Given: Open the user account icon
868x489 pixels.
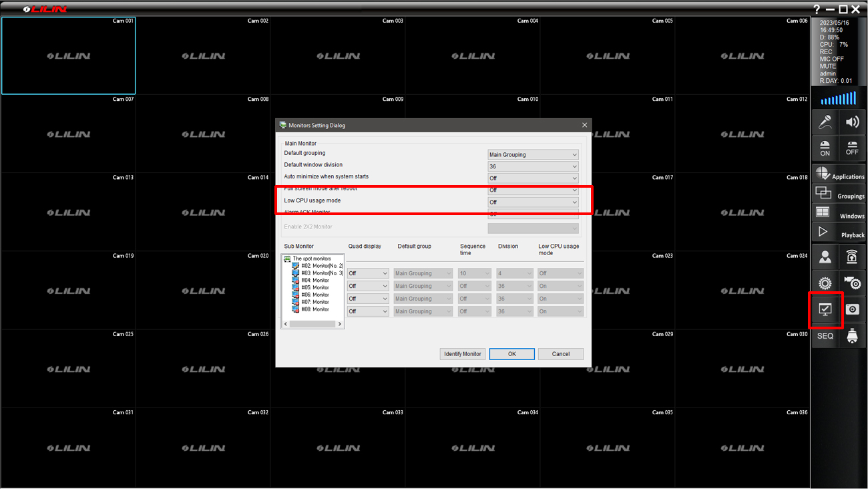Looking at the screenshot, I should 825,257.
